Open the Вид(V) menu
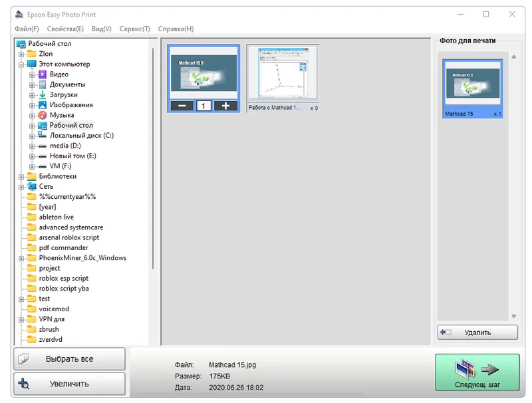532x403 pixels. pyautogui.click(x=102, y=29)
